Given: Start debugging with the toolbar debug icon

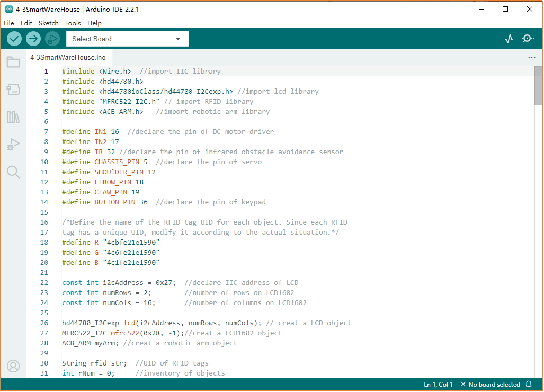Looking at the screenshot, I should tap(52, 38).
